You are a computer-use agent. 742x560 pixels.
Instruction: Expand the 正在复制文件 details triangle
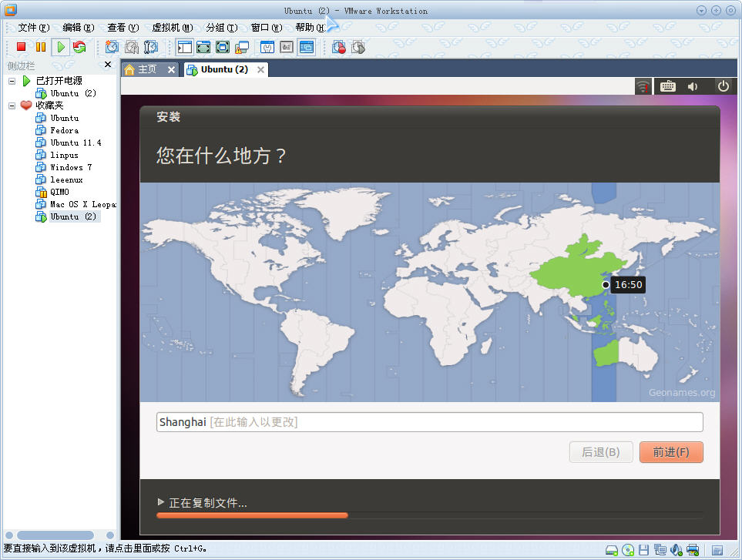point(161,501)
